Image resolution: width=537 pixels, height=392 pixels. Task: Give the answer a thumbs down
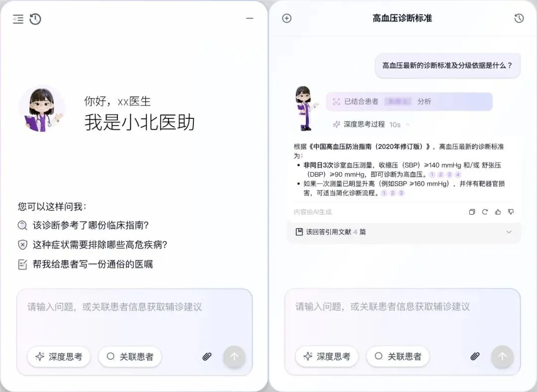click(511, 212)
